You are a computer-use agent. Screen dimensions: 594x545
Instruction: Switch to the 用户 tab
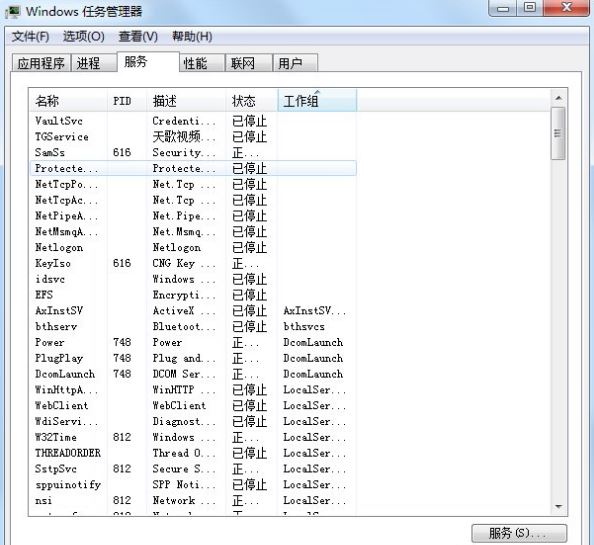(x=295, y=63)
